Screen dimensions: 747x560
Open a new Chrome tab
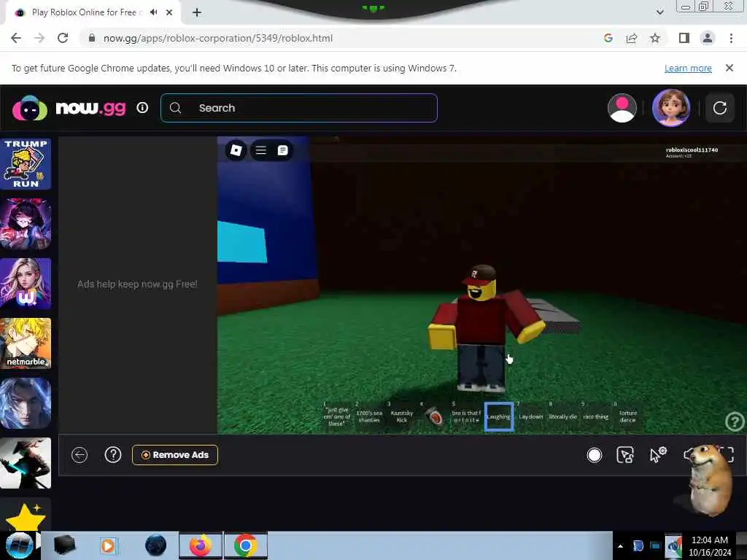(x=197, y=12)
